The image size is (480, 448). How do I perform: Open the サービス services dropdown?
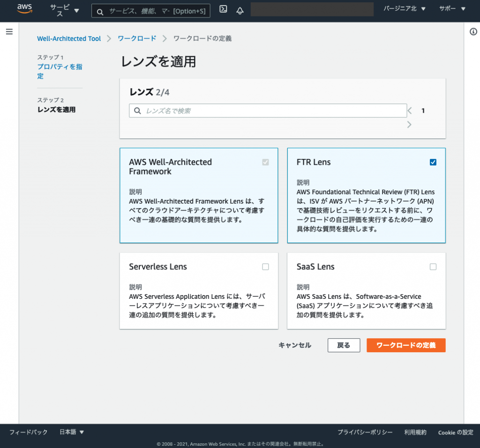pyautogui.click(x=64, y=10)
